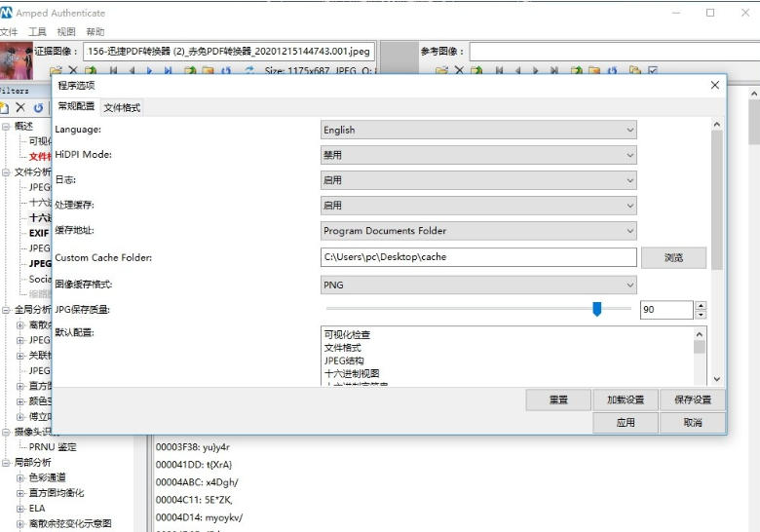Image resolution: width=760 pixels, height=532 pixels.
Task: Click the JPG保存质量 slider handle
Action: click(x=597, y=309)
